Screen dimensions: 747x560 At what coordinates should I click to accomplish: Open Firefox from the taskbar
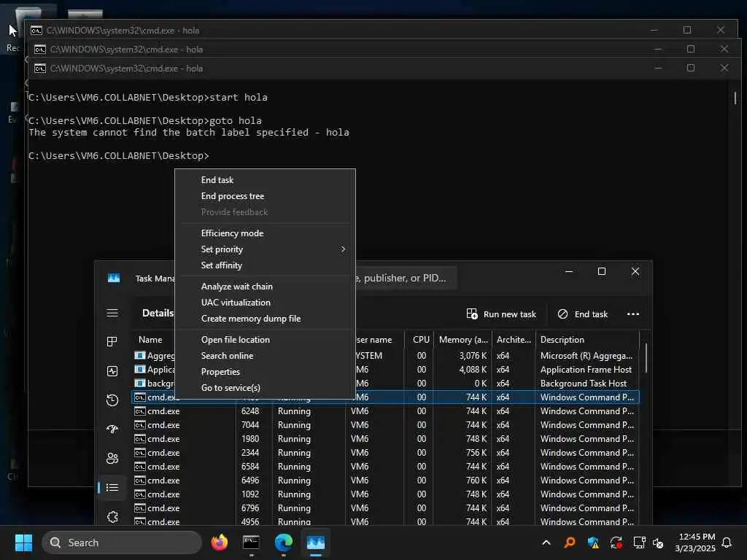tap(219, 542)
